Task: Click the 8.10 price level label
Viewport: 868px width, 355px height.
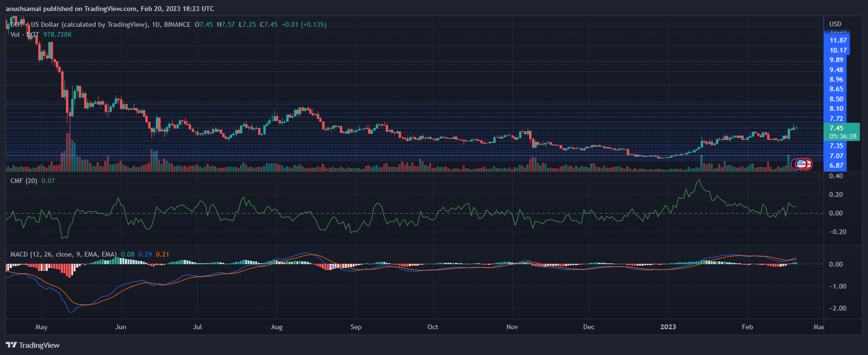Action: coord(836,108)
